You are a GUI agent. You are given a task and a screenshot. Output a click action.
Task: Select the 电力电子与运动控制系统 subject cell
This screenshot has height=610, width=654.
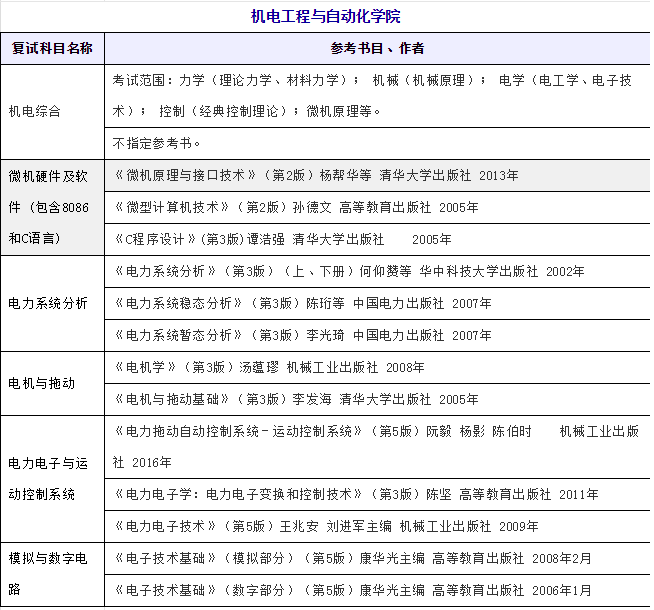point(52,478)
